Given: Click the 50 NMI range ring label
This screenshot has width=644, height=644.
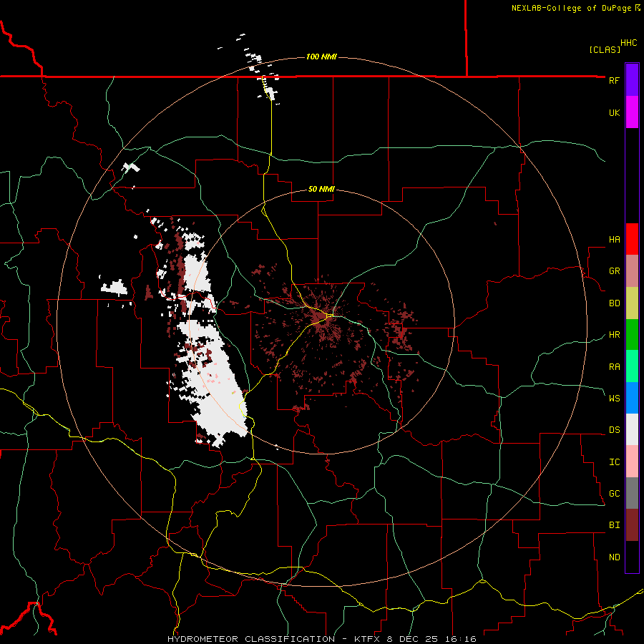Looking at the screenshot, I should [321, 189].
